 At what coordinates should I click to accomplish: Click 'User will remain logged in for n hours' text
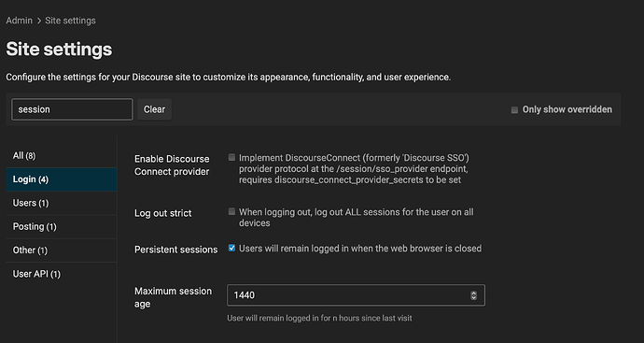[319, 319]
